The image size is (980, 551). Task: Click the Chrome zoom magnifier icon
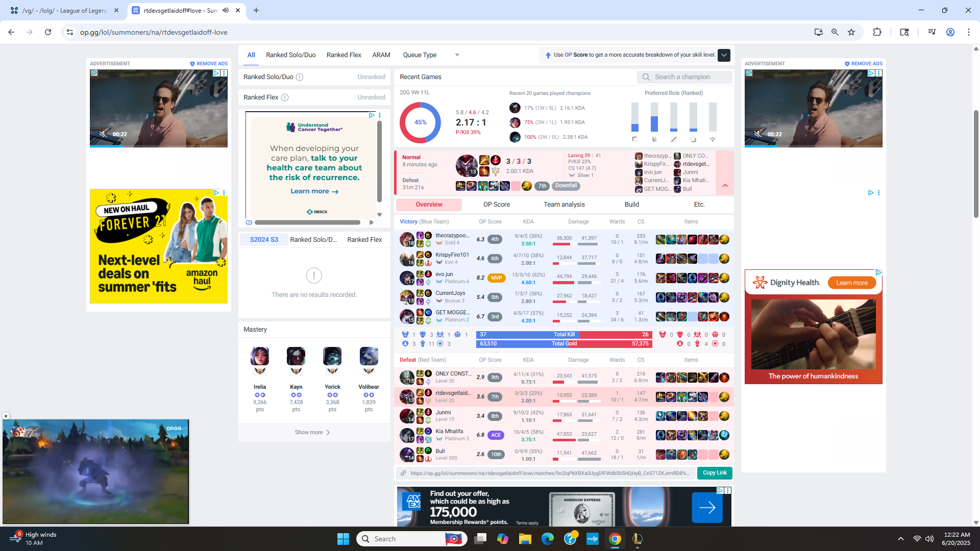[835, 32]
